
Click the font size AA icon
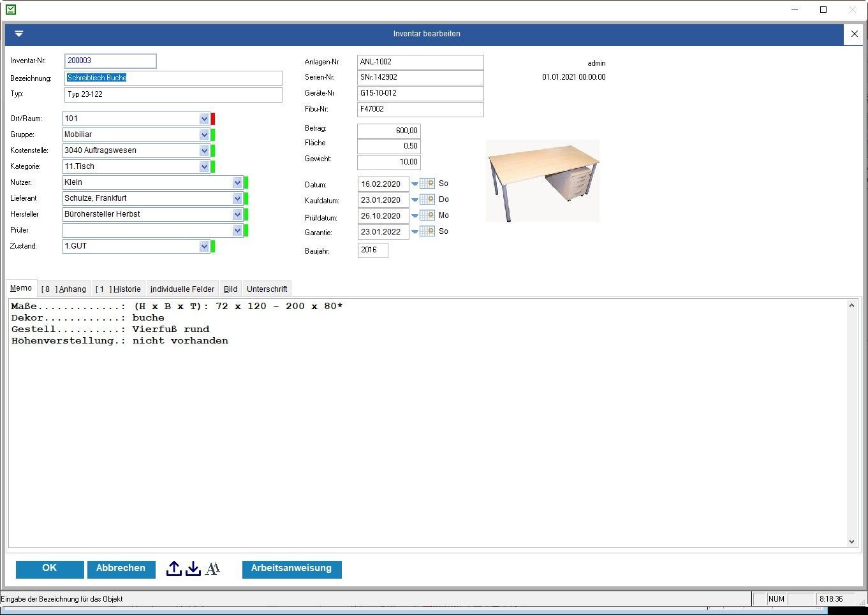click(x=213, y=569)
